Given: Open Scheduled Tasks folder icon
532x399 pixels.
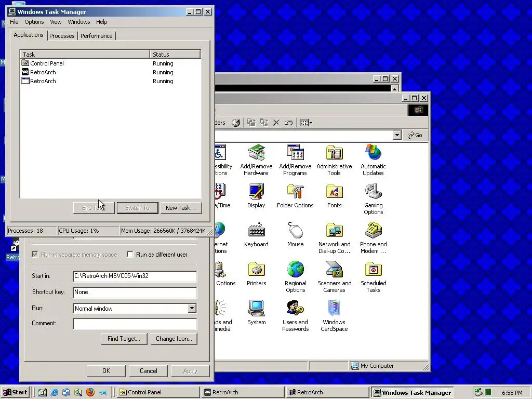Looking at the screenshot, I should (373, 277).
